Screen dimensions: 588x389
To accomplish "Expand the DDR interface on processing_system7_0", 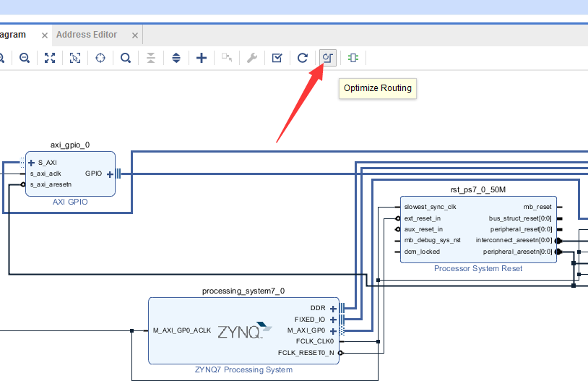I will [333, 309].
